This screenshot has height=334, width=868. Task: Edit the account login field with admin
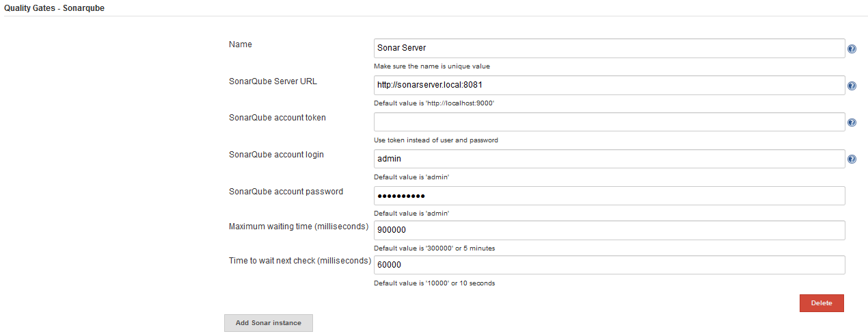coord(610,159)
